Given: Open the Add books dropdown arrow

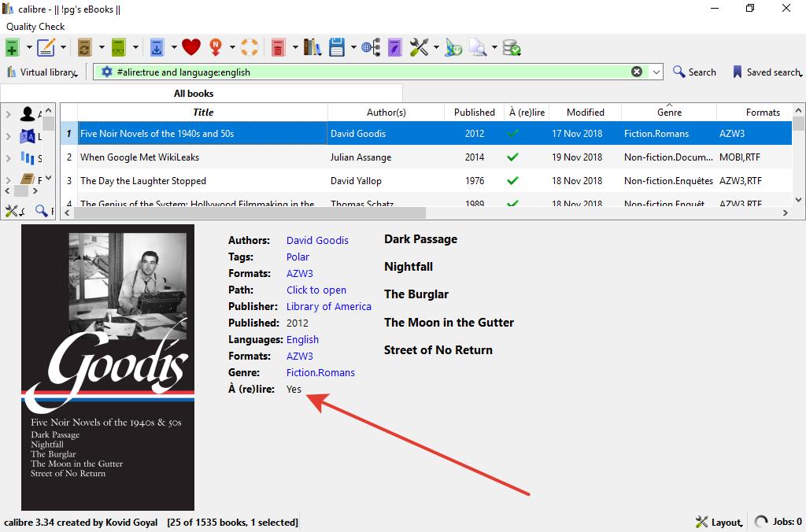Looking at the screenshot, I should click(x=29, y=48).
